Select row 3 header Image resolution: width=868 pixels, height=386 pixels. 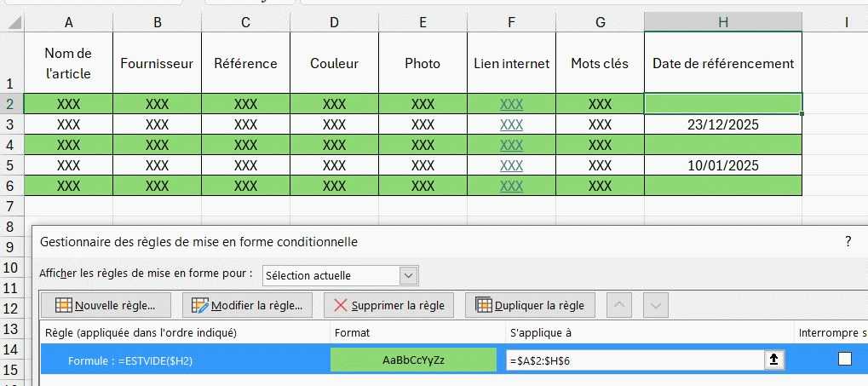click(12, 124)
